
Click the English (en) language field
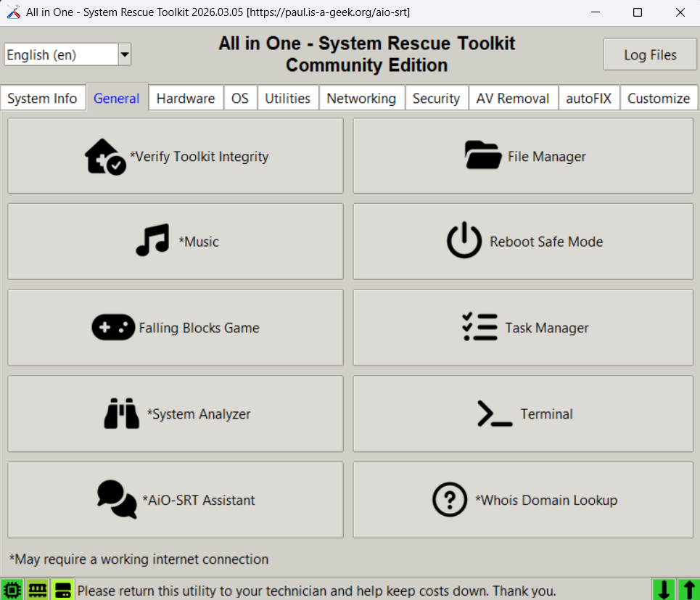(x=61, y=54)
